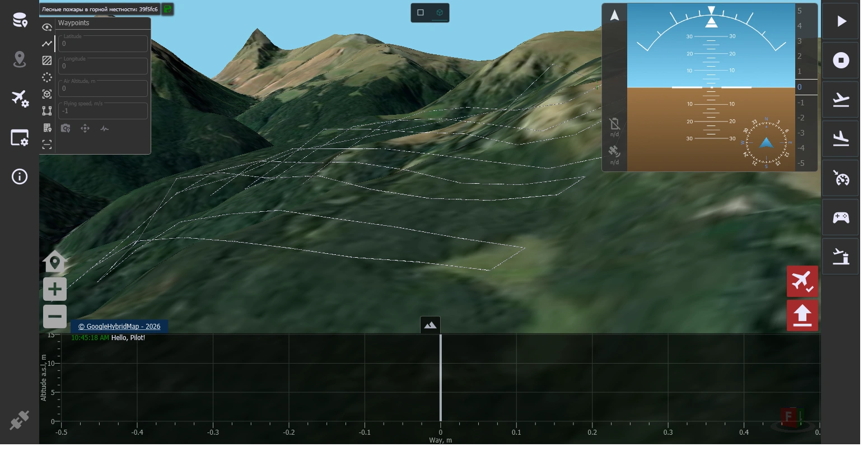Select the Waypoints polyline tab icon
Viewport: 868px width, 465px height.
pyautogui.click(x=47, y=44)
